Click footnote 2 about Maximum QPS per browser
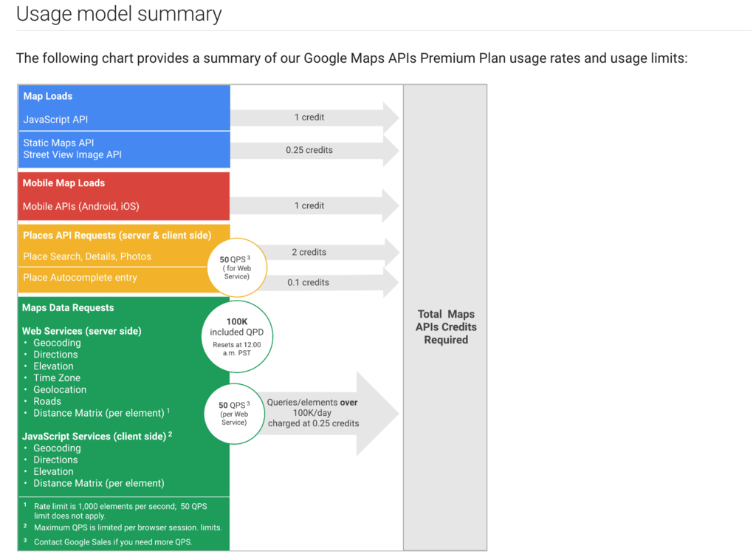This screenshot has height=557, width=756. [x=128, y=527]
